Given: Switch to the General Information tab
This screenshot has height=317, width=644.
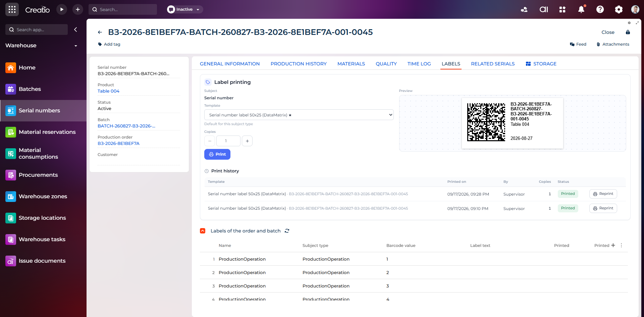Looking at the screenshot, I should (x=230, y=64).
